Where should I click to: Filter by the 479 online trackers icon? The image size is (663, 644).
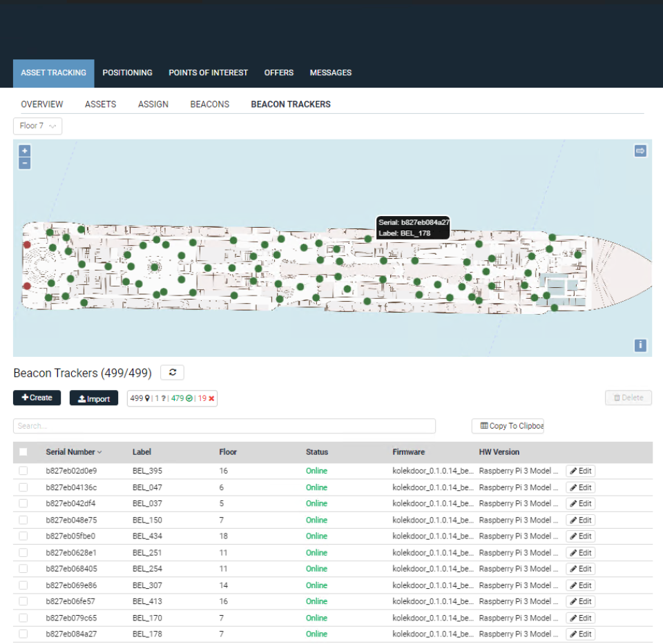coord(189,398)
